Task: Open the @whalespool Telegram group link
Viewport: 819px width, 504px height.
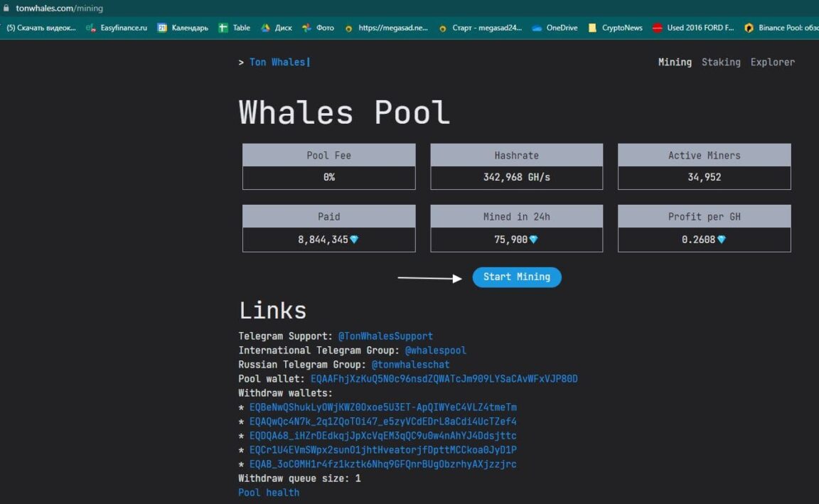Action: click(436, 350)
